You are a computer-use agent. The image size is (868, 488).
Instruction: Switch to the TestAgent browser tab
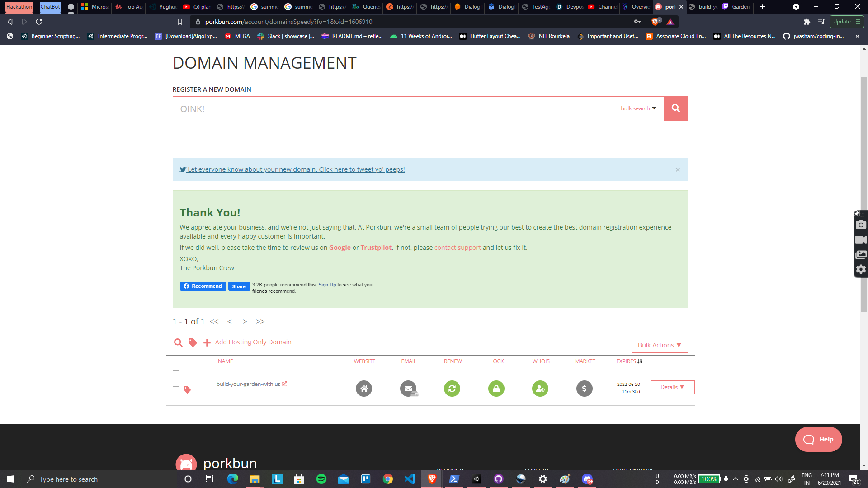tap(536, 7)
